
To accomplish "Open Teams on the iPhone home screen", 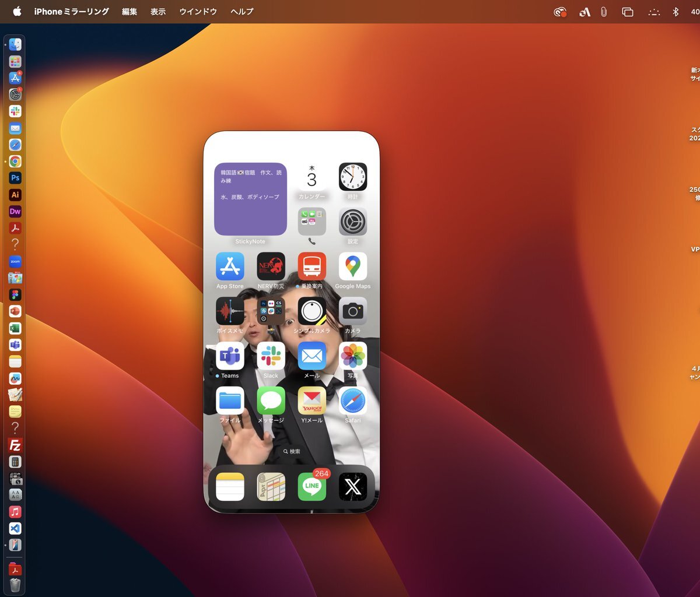I will tap(230, 356).
